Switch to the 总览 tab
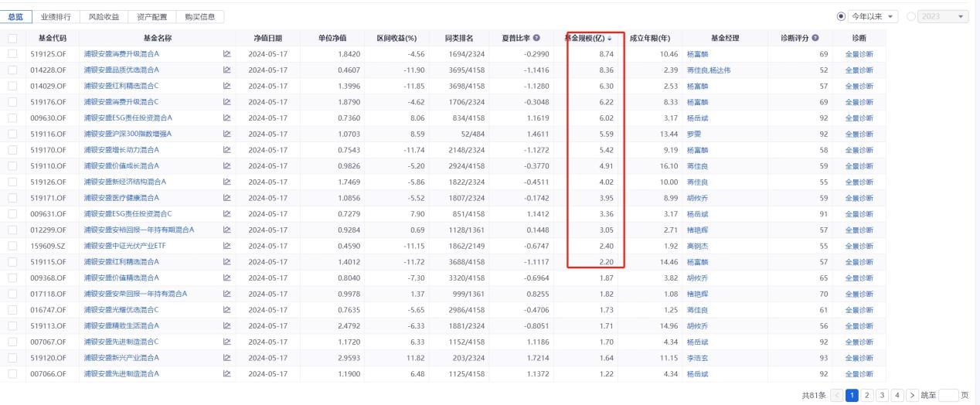980x405 pixels. (x=15, y=16)
